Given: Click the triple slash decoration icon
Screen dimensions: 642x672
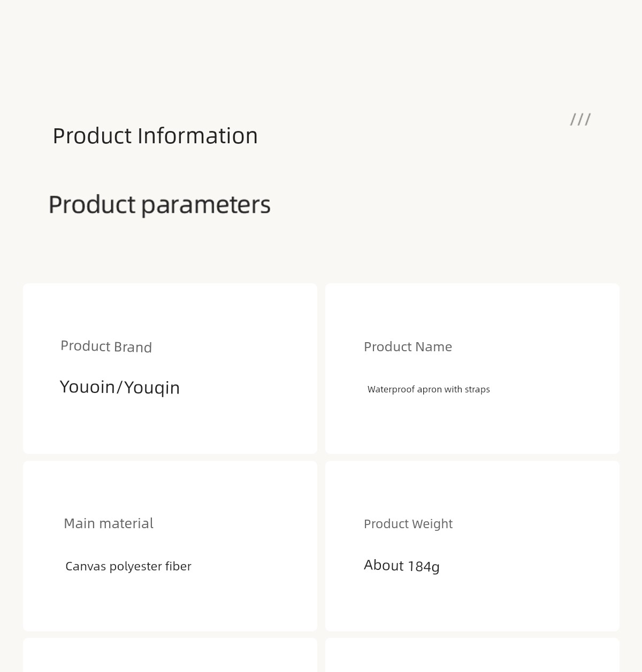Looking at the screenshot, I should point(580,119).
